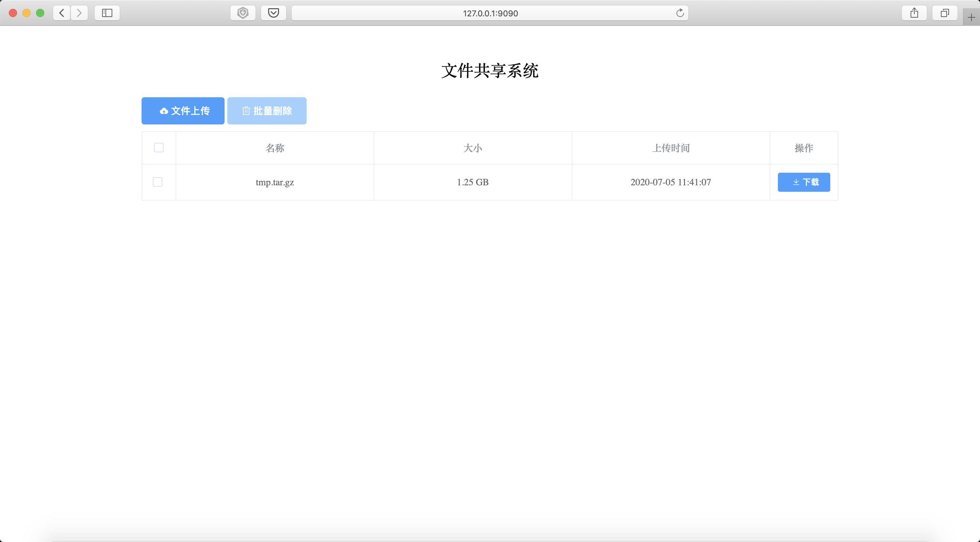This screenshot has width=980, height=542.
Task: Show the Safari sidebar
Action: [x=107, y=13]
